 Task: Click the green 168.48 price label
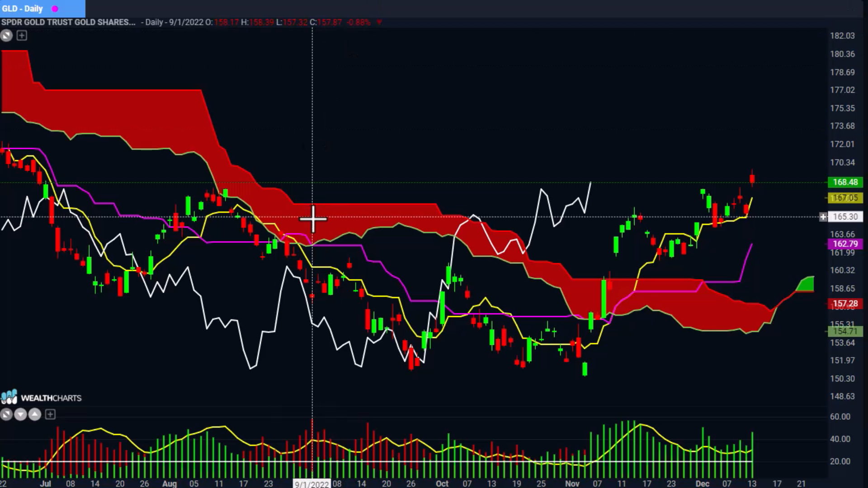click(x=845, y=182)
